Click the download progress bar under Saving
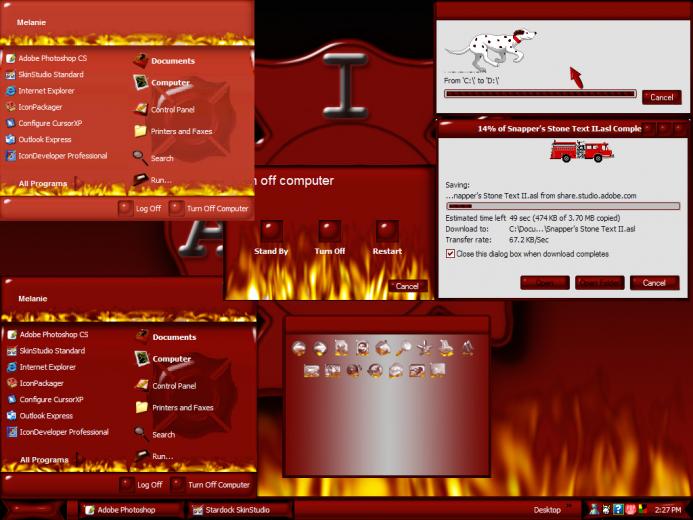Image resolution: width=693 pixels, height=520 pixels. tap(563, 206)
